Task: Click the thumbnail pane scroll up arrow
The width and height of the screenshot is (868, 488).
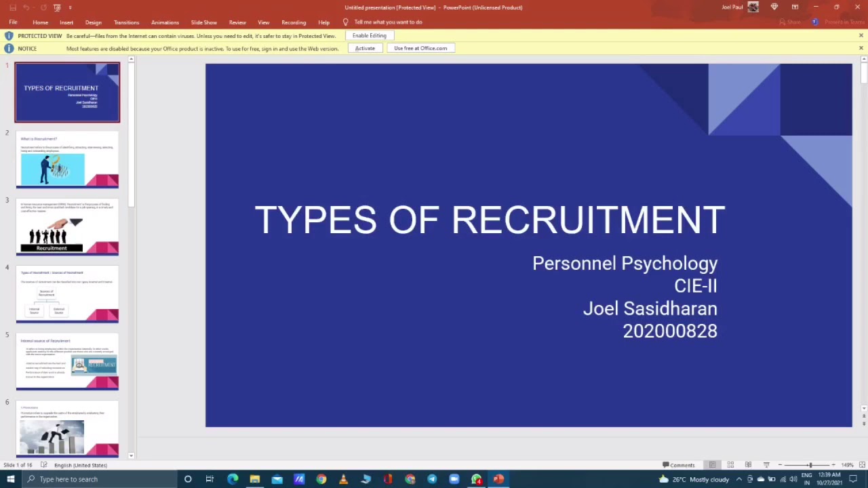Action: coord(131,60)
